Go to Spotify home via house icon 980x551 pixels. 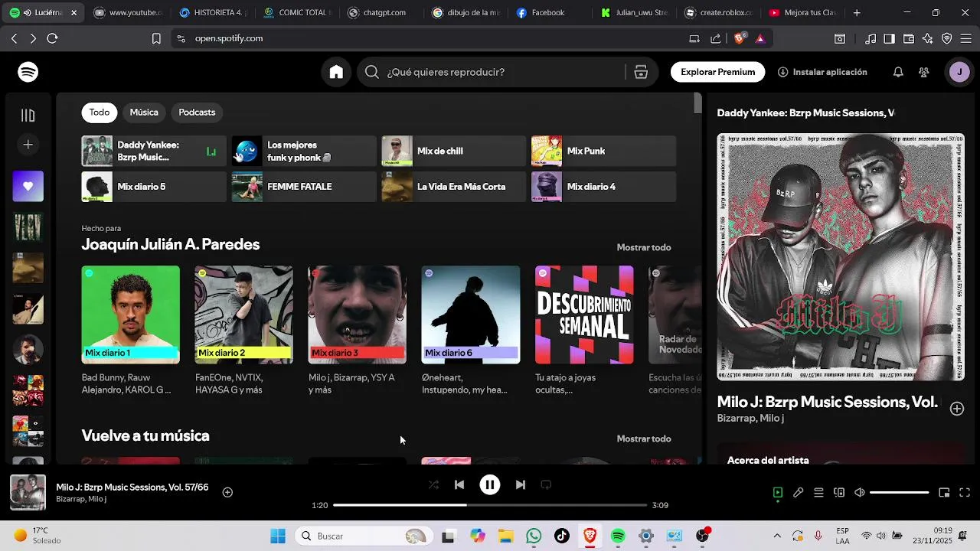coord(336,72)
